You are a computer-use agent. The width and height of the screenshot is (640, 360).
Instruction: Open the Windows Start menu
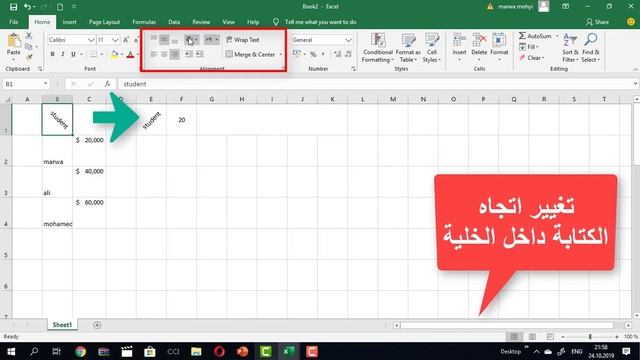point(11,351)
